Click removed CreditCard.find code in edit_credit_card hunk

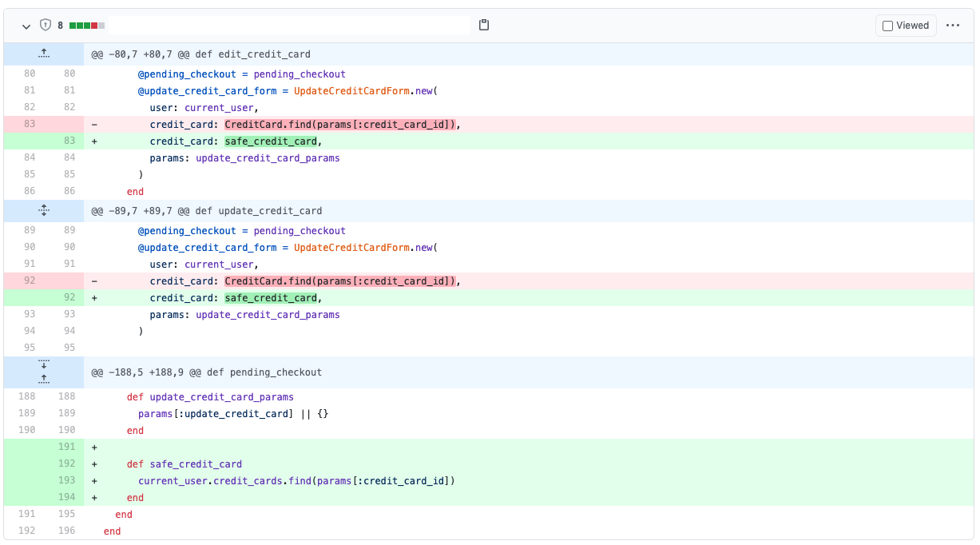point(340,124)
